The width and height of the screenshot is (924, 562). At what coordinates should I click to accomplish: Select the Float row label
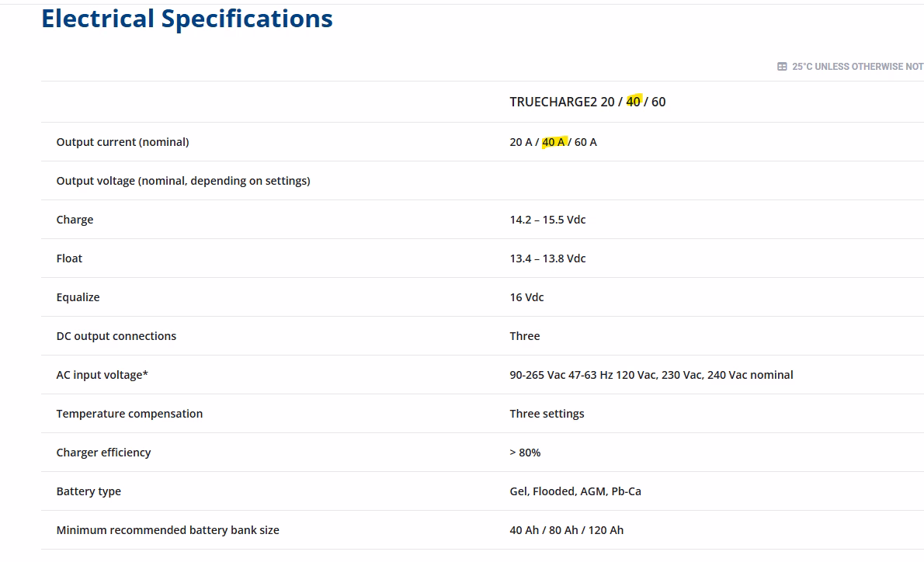[x=70, y=258]
